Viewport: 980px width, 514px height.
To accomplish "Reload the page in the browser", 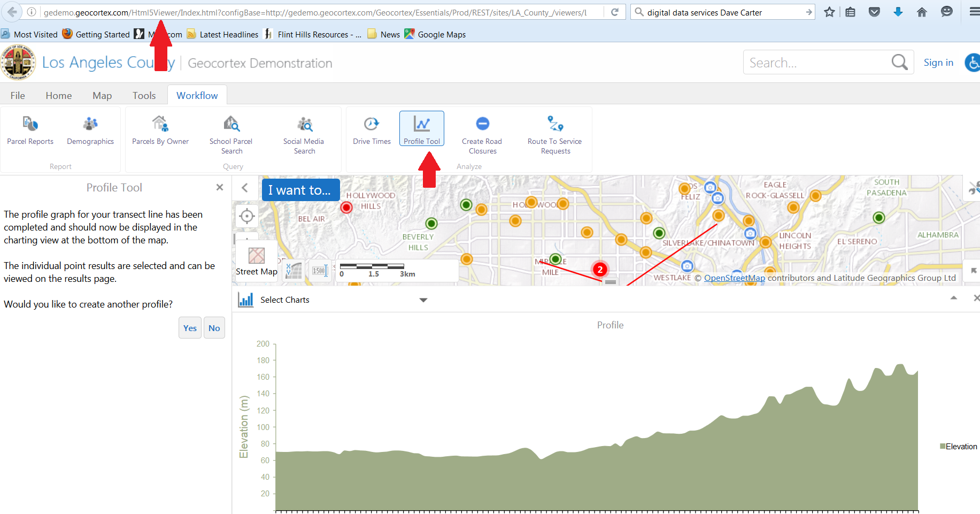I will (x=615, y=12).
